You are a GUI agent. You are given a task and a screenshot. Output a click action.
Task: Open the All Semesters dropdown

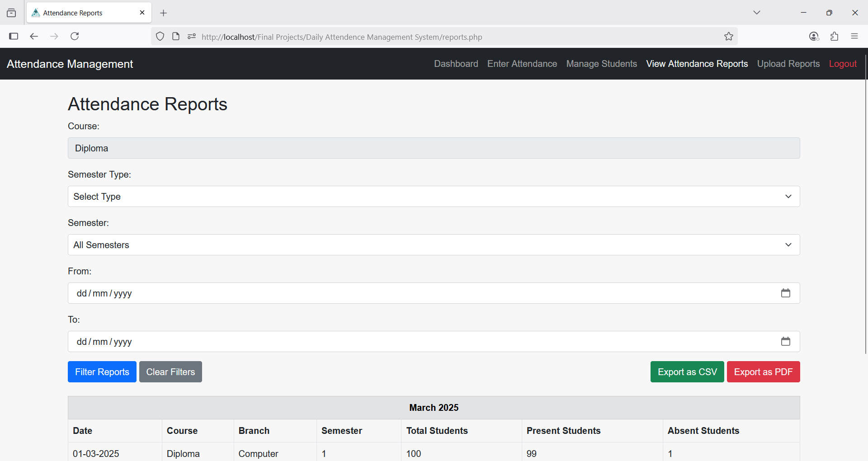pos(433,245)
